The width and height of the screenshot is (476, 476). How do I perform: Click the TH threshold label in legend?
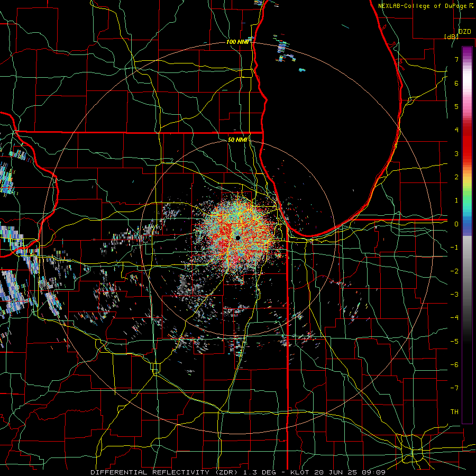click(454, 412)
